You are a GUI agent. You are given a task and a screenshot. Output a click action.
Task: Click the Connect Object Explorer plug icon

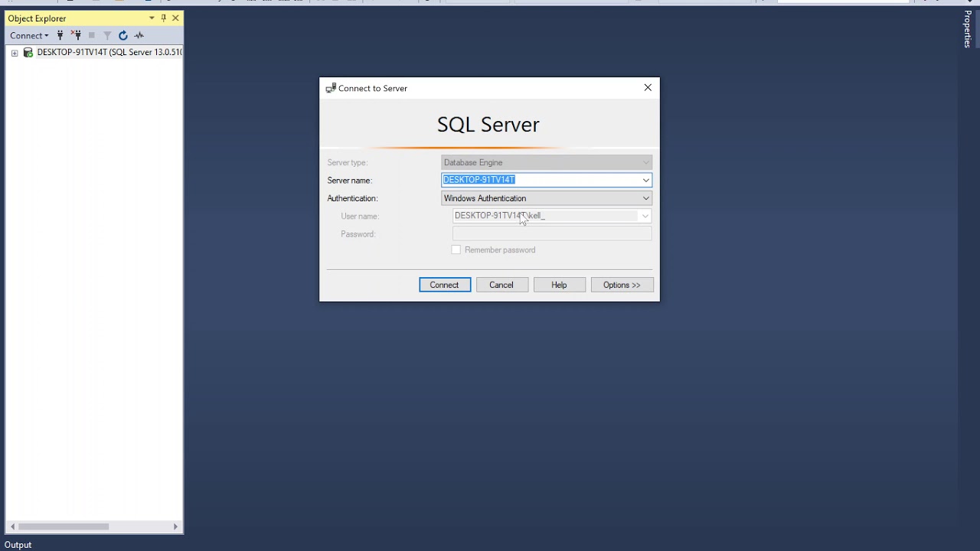[x=60, y=35]
